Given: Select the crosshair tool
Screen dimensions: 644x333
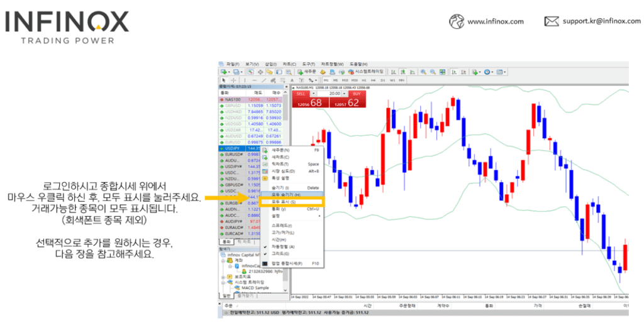Looking at the screenshot, I should click(x=233, y=80).
